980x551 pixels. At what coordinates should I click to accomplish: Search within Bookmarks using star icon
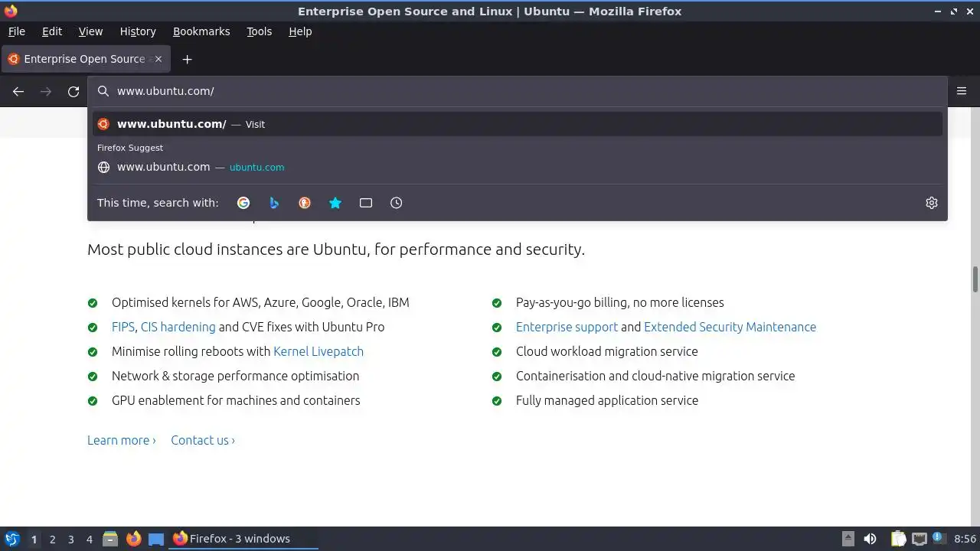point(335,203)
